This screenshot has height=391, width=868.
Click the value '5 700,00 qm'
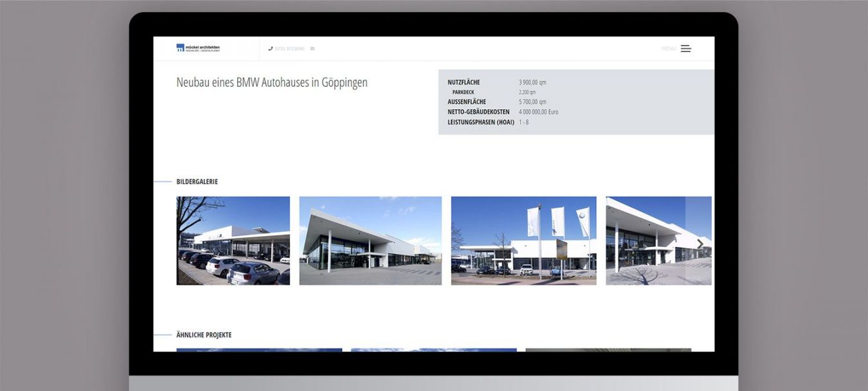point(532,102)
